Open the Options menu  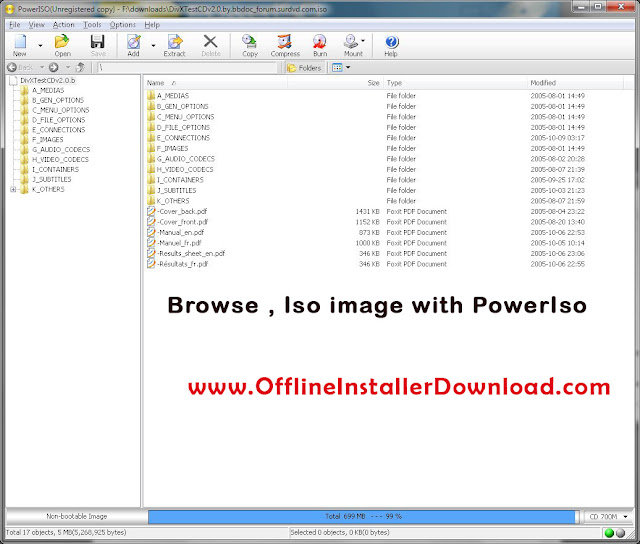point(122,25)
